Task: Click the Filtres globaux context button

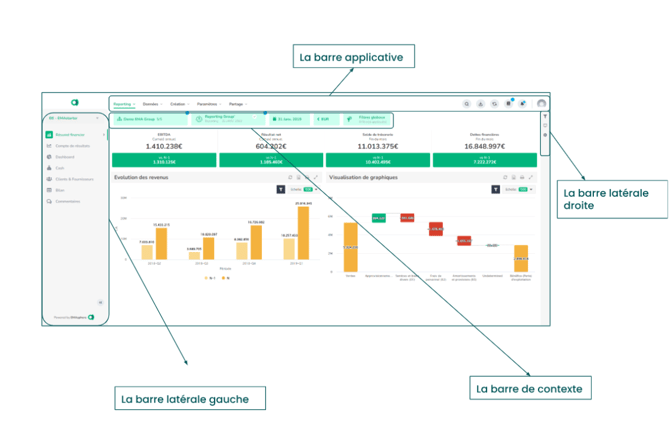Action: click(367, 119)
